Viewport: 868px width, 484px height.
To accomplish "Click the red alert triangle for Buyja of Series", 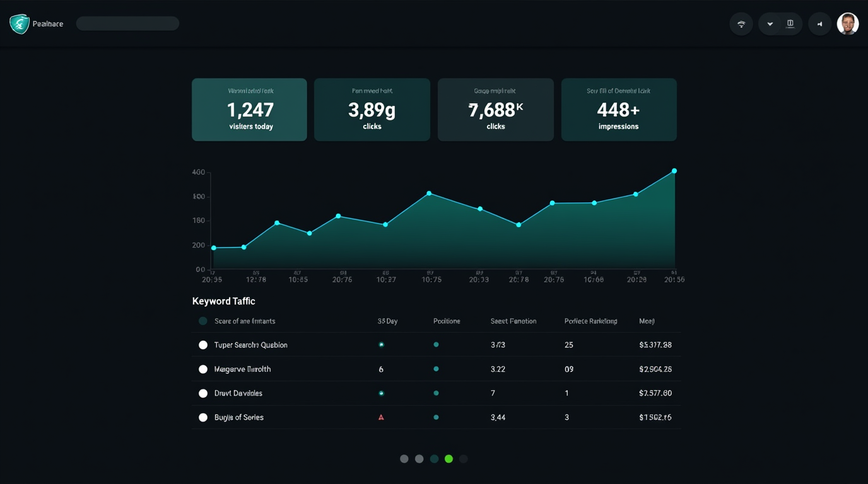I will (x=381, y=417).
